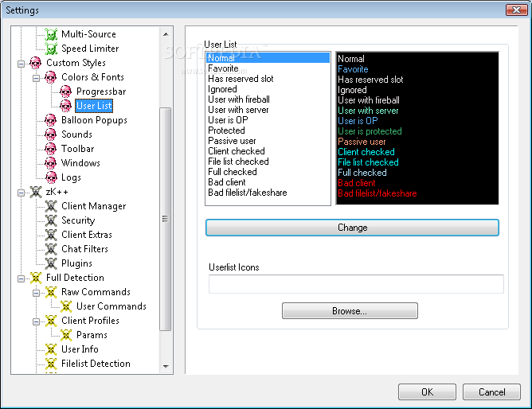Image resolution: width=532 pixels, height=409 pixels.
Task: Click the yellow skull icon beside User Info
Action: [x=51, y=349]
